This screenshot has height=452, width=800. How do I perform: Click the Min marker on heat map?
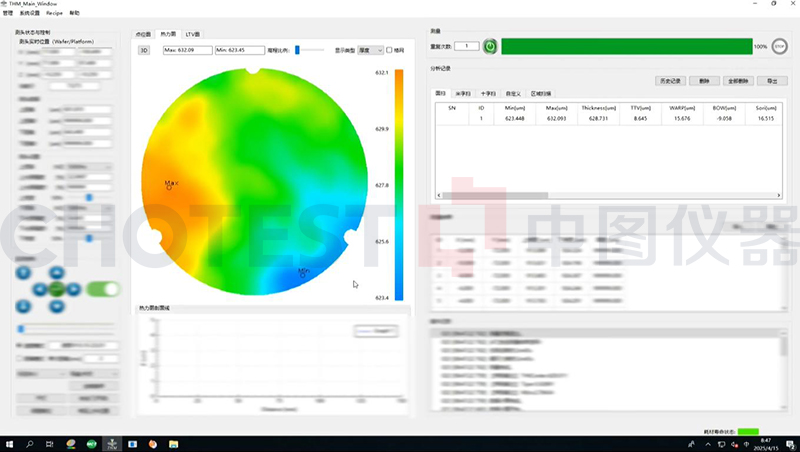[x=303, y=274]
